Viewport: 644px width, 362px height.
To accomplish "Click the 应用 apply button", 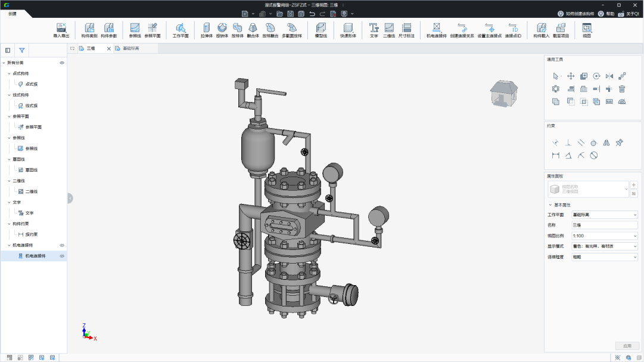I will coord(627,346).
